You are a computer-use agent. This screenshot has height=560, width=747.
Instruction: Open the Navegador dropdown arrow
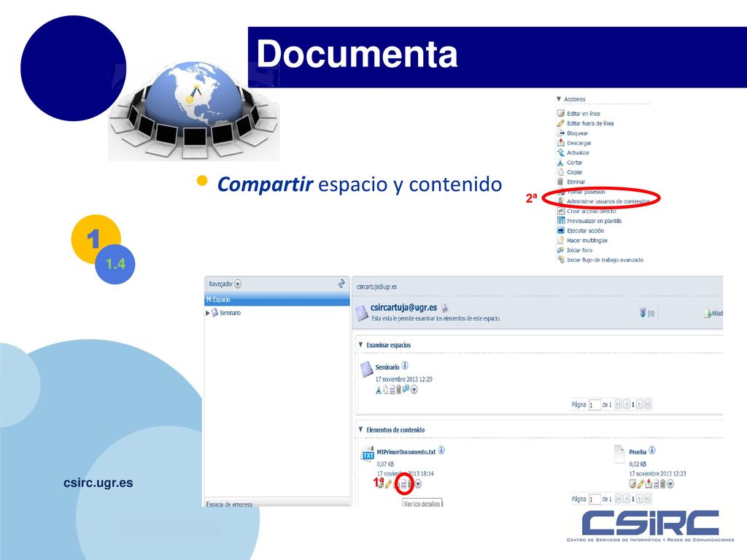[x=238, y=284]
